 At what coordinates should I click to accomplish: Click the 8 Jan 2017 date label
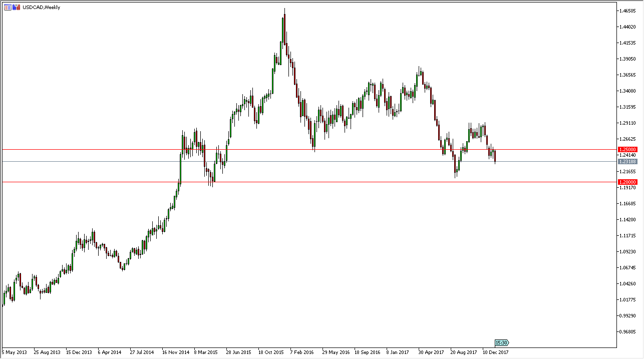click(x=398, y=352)
